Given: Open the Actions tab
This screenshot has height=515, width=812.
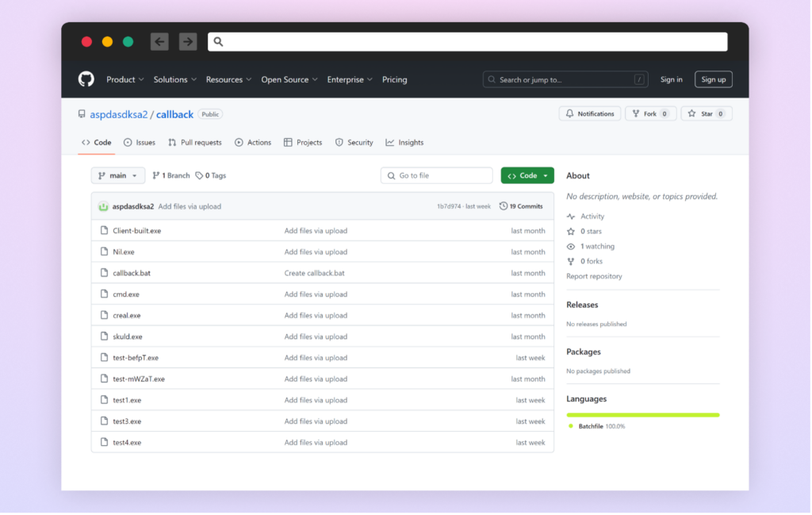Looking at the screenshot, I should coord(253,143).
